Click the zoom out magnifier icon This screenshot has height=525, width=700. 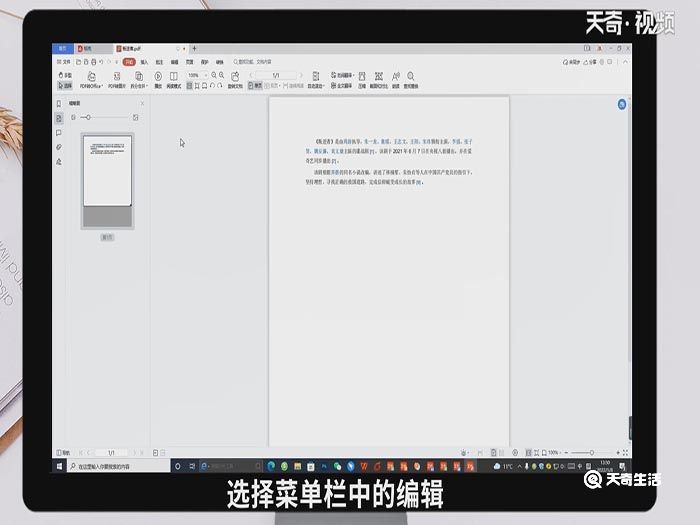(x=214, y=75)
